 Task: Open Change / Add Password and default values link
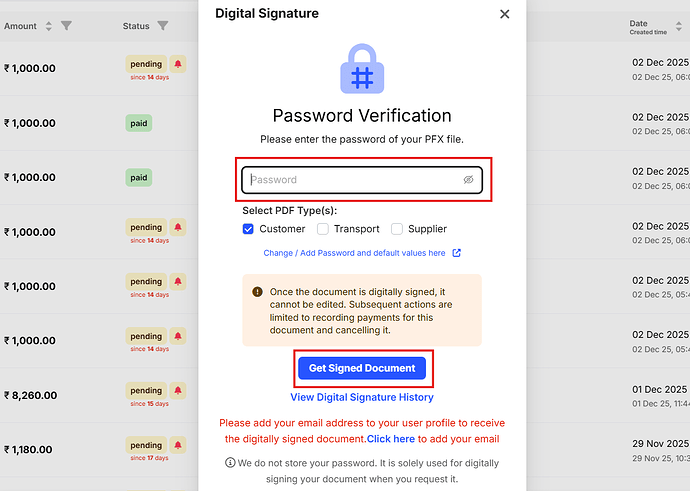[x=354, y=253]
